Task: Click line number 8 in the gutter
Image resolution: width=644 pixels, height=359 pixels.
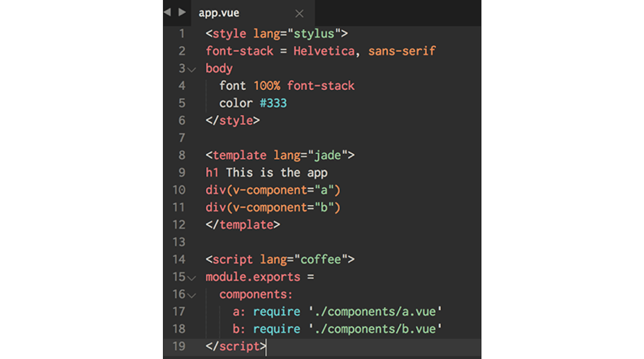Action: point(182,155)
